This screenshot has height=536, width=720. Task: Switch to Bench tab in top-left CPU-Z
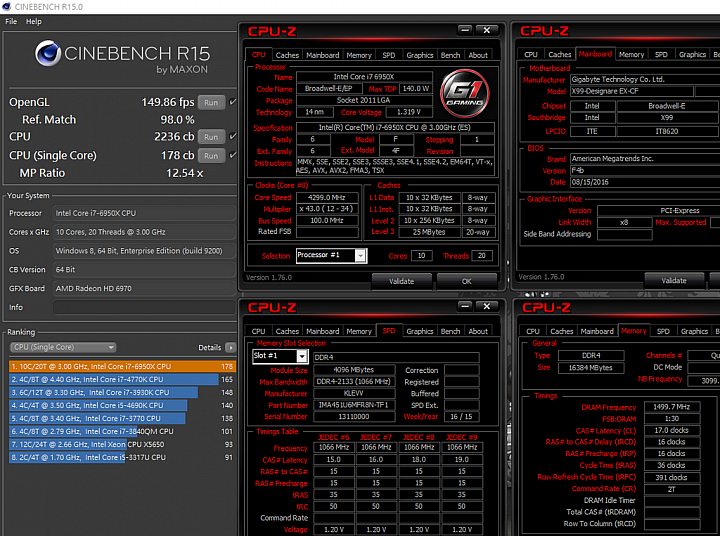[450, 55]
